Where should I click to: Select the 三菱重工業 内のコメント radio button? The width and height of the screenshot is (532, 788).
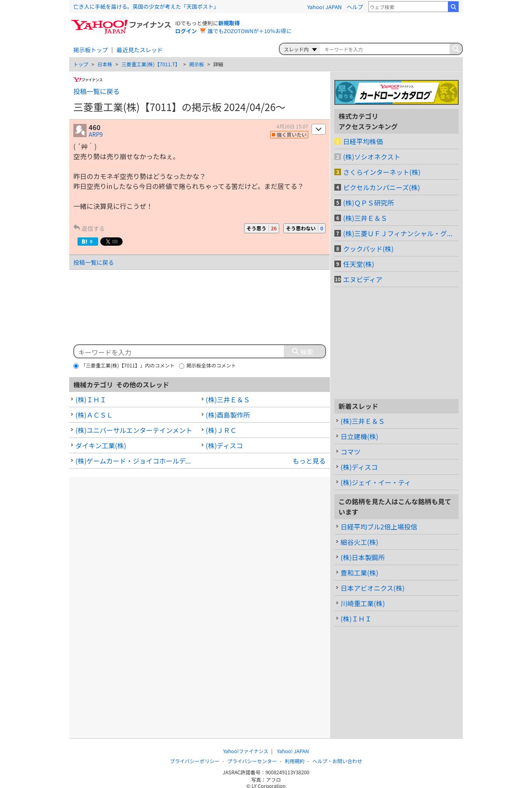76,366
